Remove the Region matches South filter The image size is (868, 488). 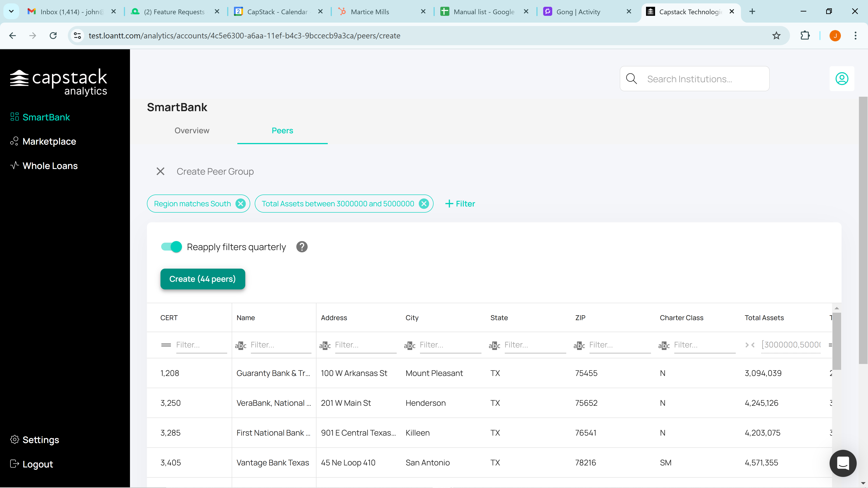point(241,203)
